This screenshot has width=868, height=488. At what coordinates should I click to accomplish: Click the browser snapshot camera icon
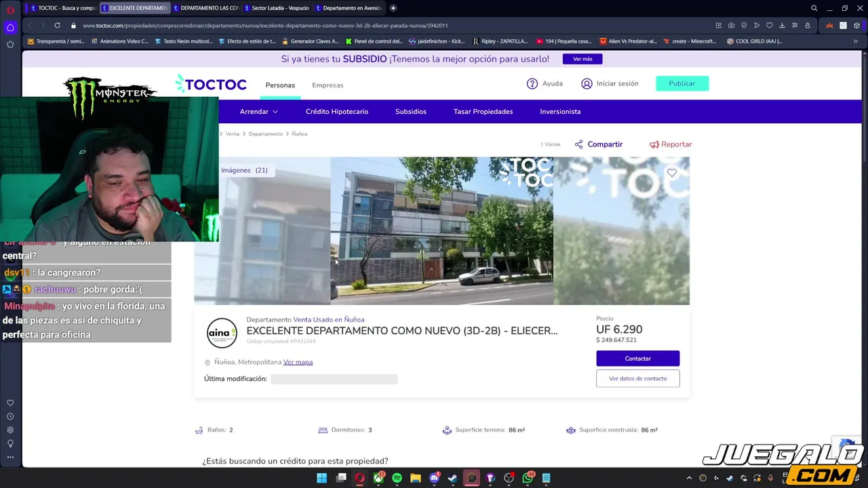[731, 26]
